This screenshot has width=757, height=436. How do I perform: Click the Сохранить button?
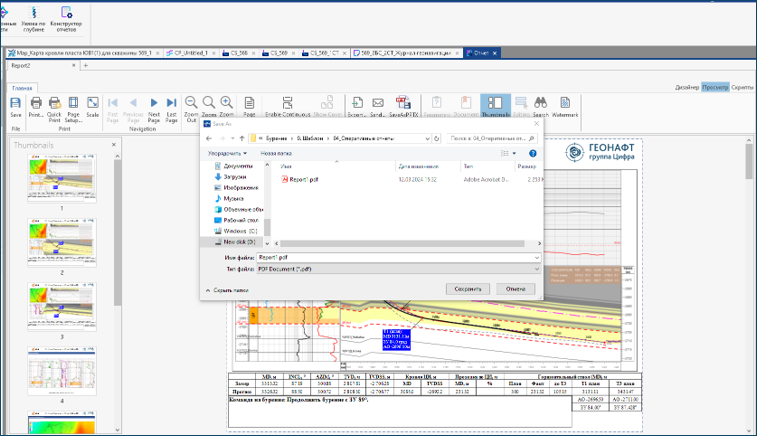(467, 289)
